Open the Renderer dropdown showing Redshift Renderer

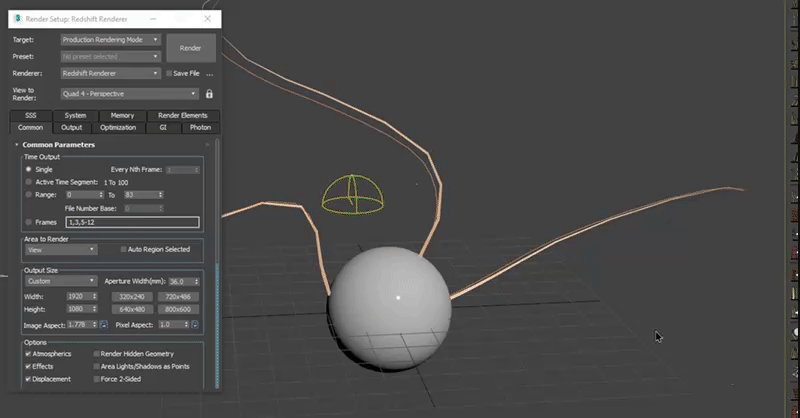[x=110, y=73]
